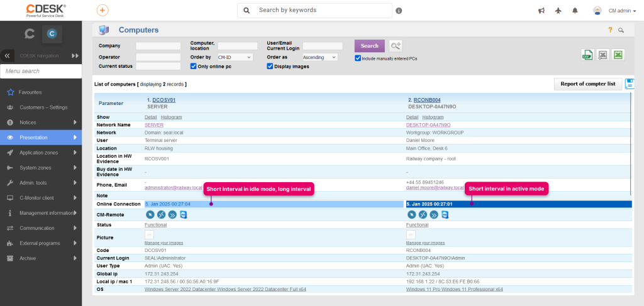Open the notification bell
Viewport: 644px width, 306px height.
tap(575, 11)
